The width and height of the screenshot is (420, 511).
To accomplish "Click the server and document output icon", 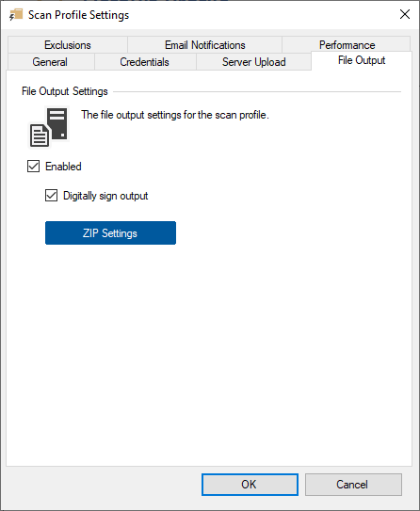I will click(x=49, y=127).
